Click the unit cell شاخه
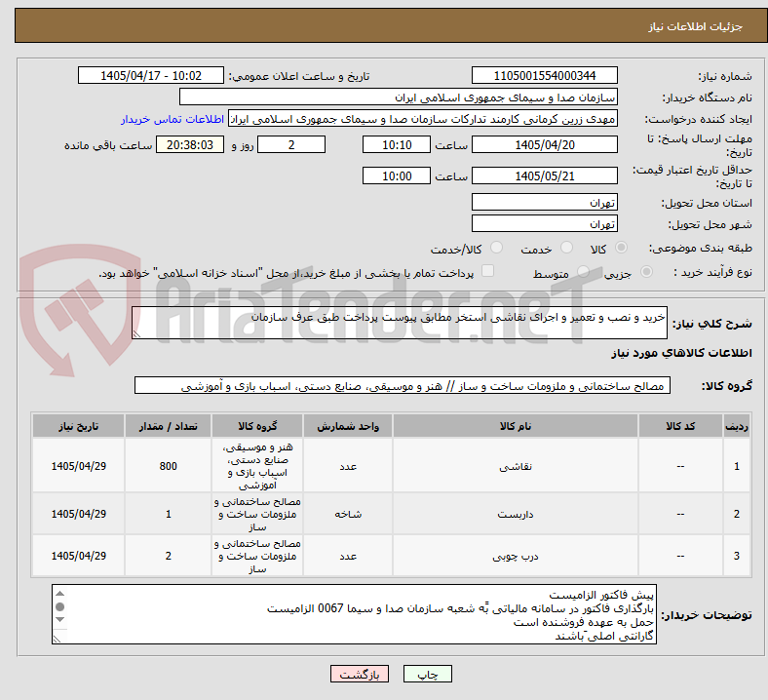This screenshot has width=768, height=700. [348, 514]
